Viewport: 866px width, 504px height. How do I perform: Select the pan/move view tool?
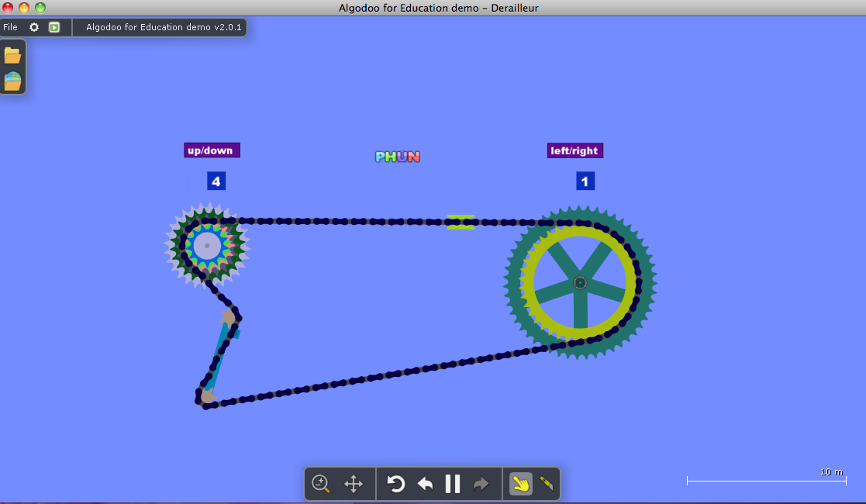tap(354, 484)
